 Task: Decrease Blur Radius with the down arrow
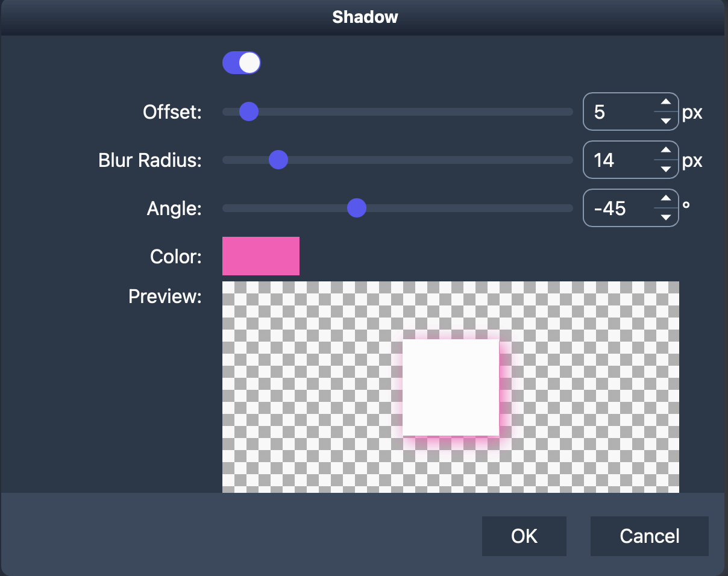point(665,168)
